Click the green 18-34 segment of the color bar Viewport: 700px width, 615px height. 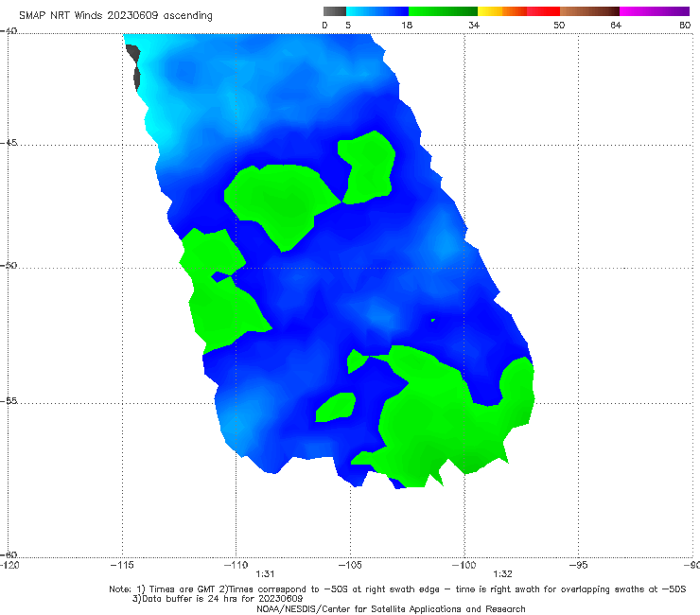[x=443, y=11]
